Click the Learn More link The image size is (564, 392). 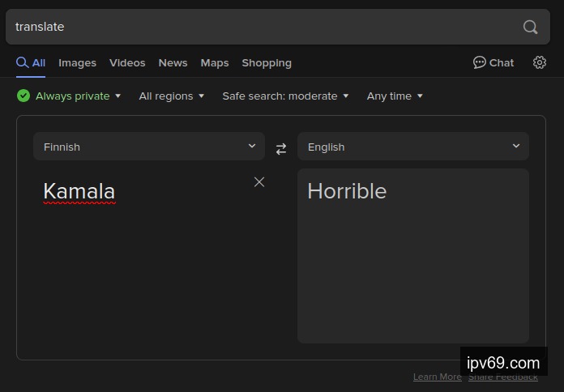coord(437,377)
